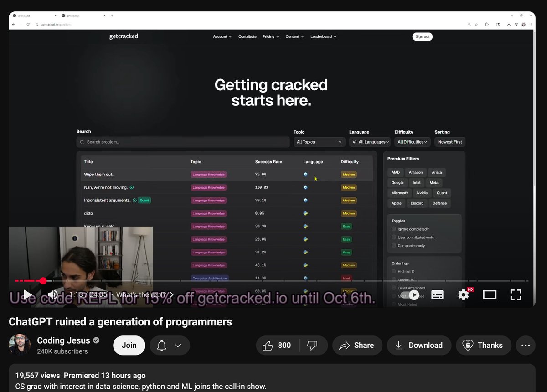Share this video
This screenshot has width=547, height=392.
pyautogui.click(x=357, y=345)
